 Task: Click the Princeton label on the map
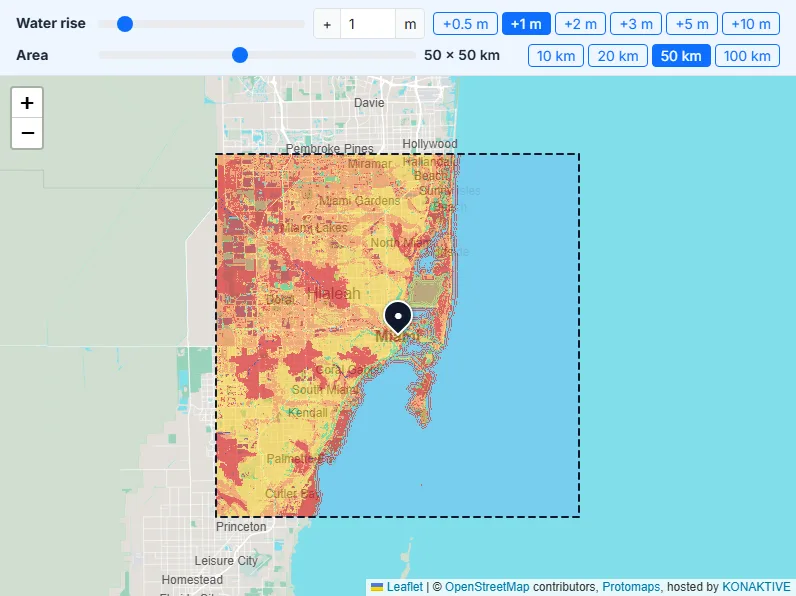[x=241, y=527]
